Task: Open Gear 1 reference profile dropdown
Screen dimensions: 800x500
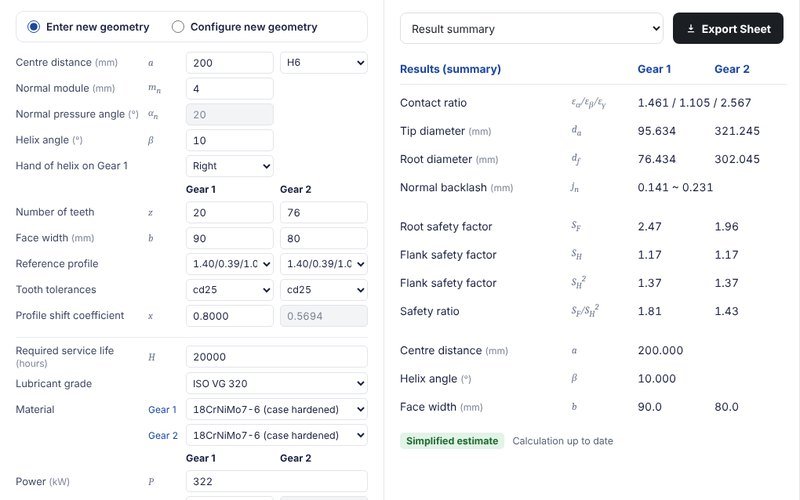Action: [230, 264]
